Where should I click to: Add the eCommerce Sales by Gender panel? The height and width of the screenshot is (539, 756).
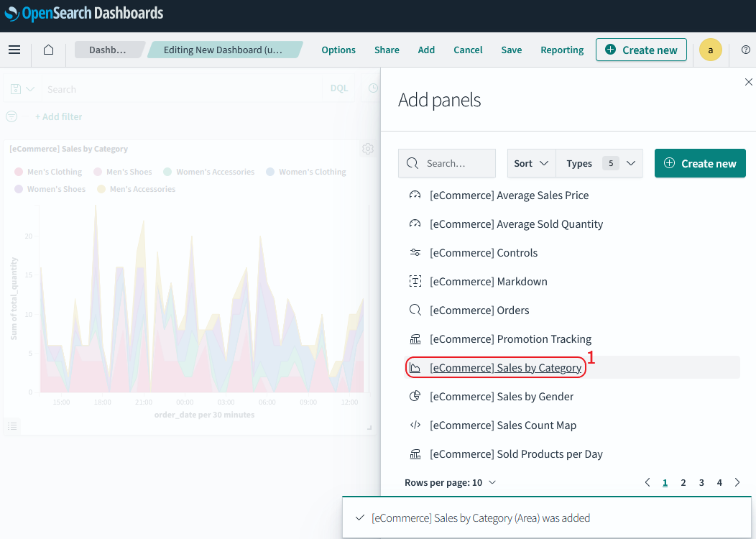[502, 396]
